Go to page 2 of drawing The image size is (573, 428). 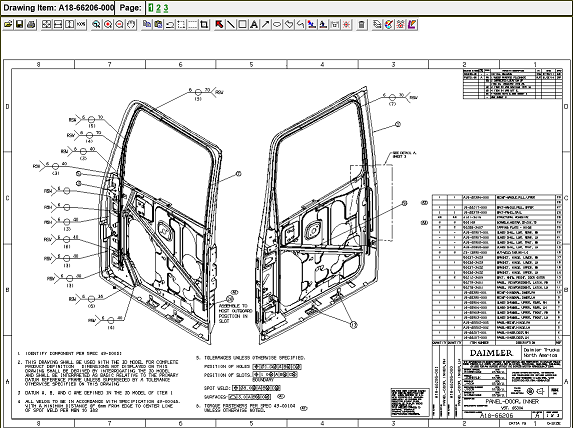(159, 8)
